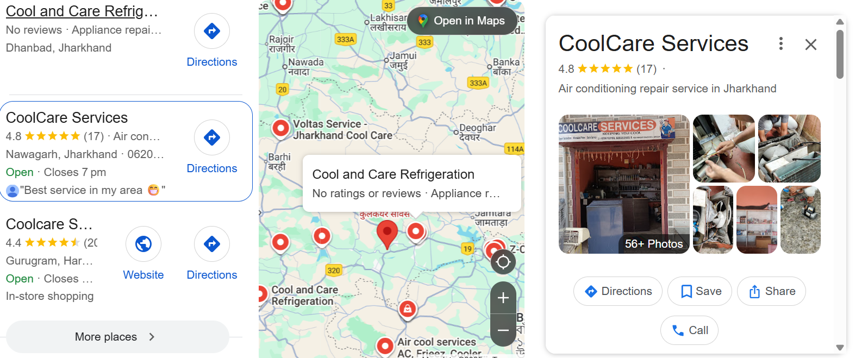The height and width of the screenshot is (358, 868).
Task: Open three-dot more options menu
Action: (781, 43)
